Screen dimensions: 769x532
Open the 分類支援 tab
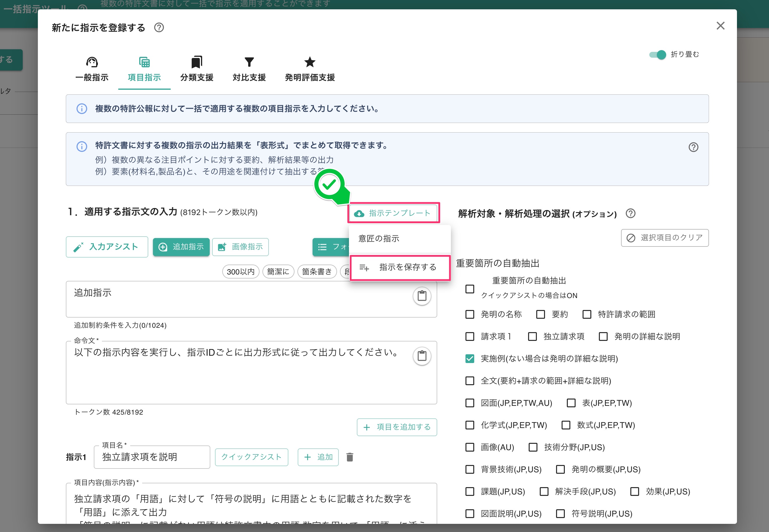[x=197, y=70]
